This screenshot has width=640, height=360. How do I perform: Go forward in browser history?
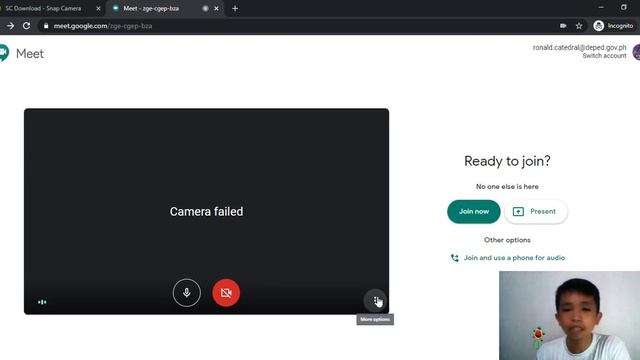(x=11, y=26)
